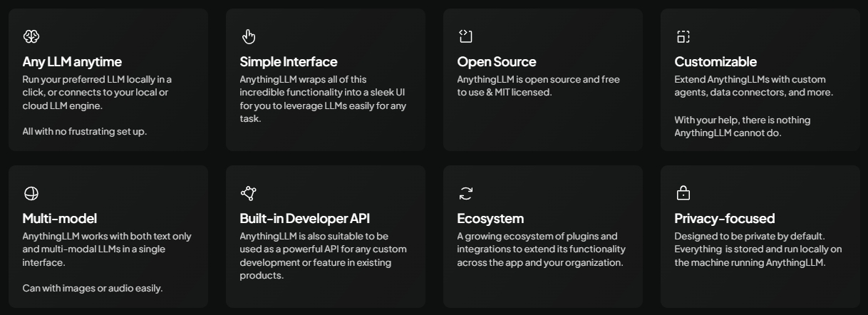The image size is (868, 315).
Task: Select the Customizable card title
Action: point(715,62)
